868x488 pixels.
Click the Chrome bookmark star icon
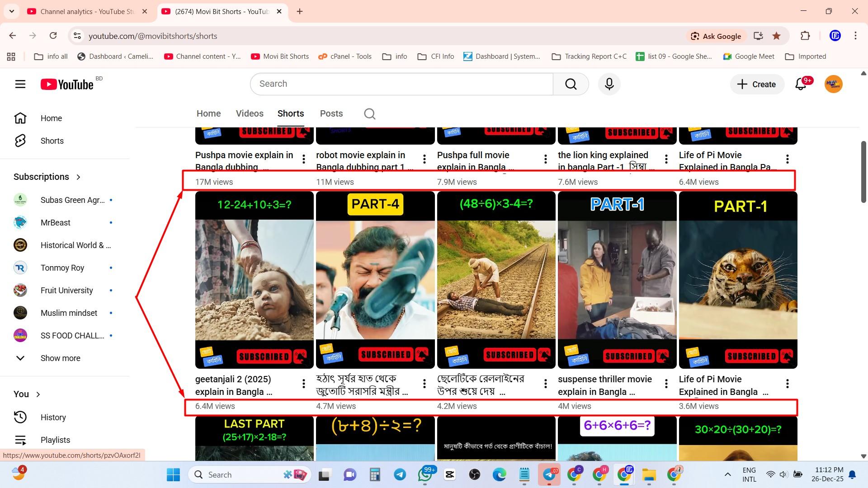point(776,36)
